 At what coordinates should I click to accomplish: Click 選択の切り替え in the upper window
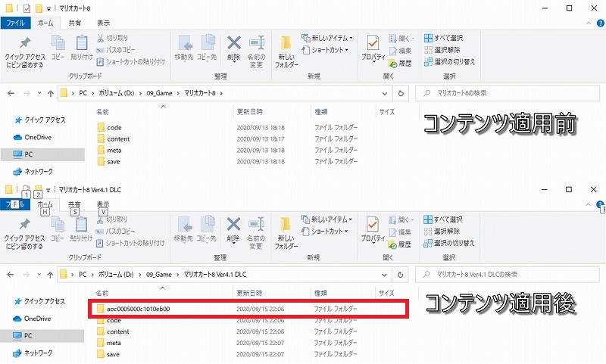click(x=449, y=62)
